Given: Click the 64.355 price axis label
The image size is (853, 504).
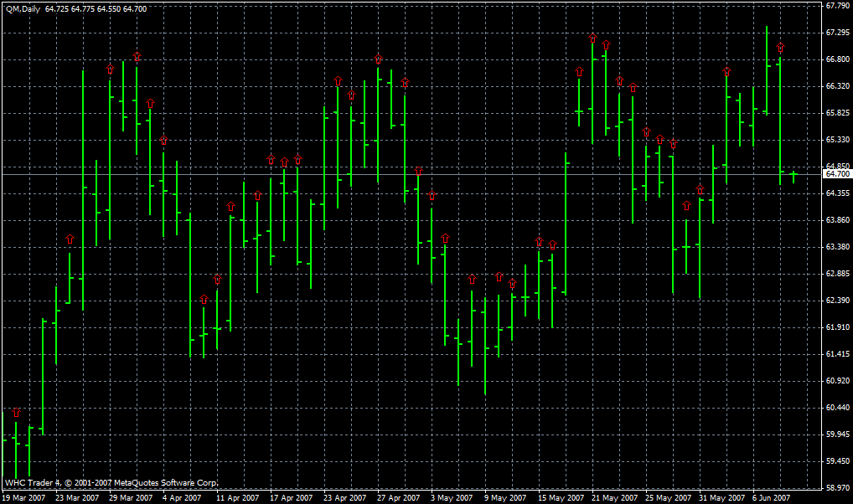Looking at the screenshot, I should [x=838, y=193].
